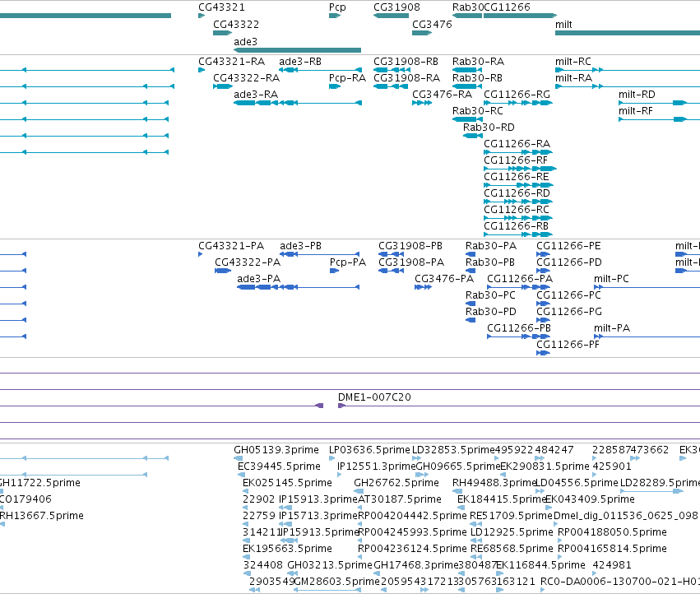Screen dimensions: 700x594
Task: Select transcript CG43321-RA label
Action: (x=232, y=62)
